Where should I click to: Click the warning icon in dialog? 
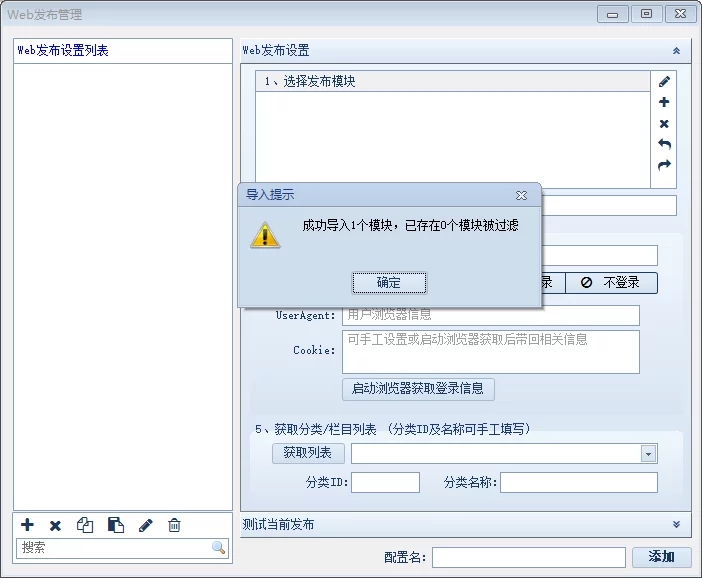(265, 235)
